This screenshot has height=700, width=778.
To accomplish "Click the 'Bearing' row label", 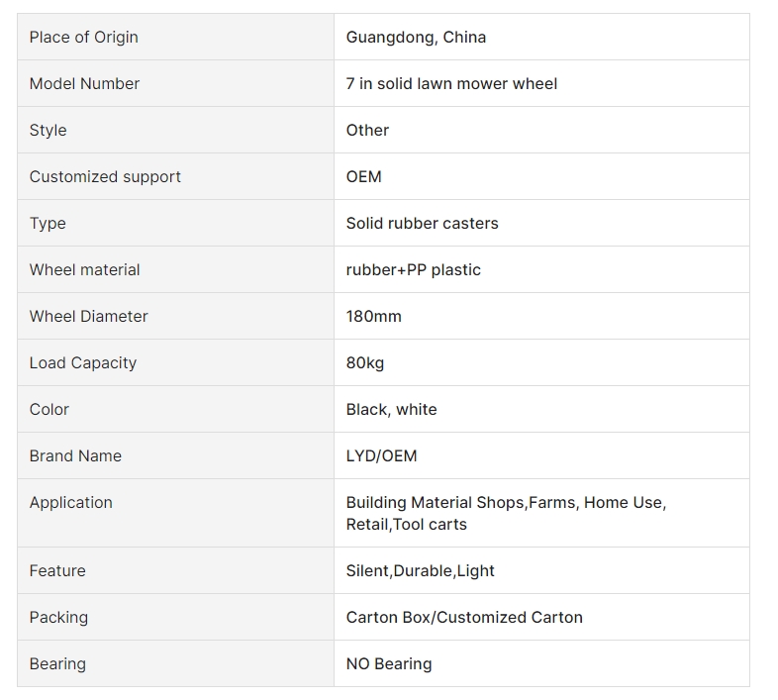I will click(57, 663).
